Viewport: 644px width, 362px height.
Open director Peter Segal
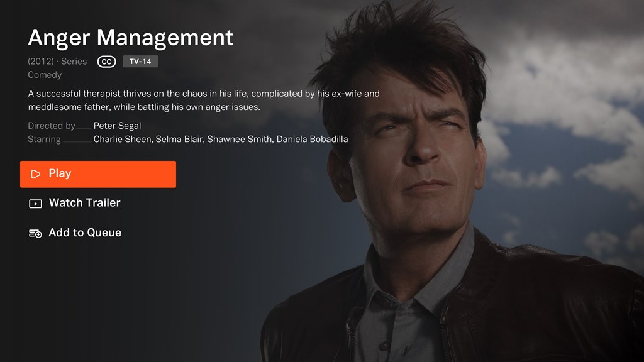117,126
